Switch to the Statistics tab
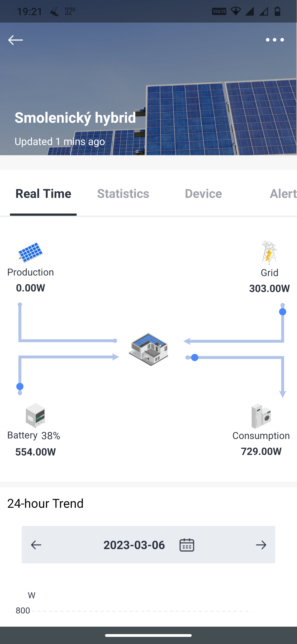 (123, 194)
